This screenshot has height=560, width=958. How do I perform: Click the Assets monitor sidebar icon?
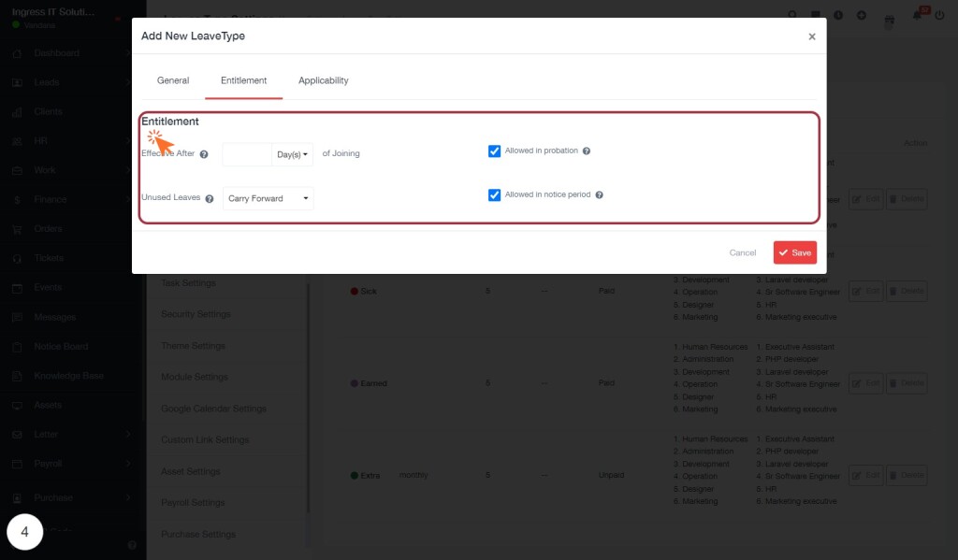[x=17, y=405]
